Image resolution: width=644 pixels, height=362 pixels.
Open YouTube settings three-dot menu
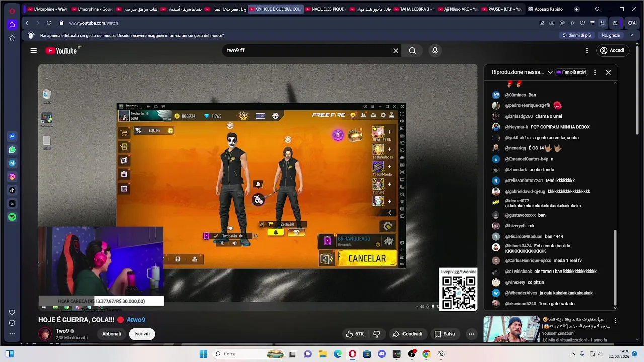[587, 50]
